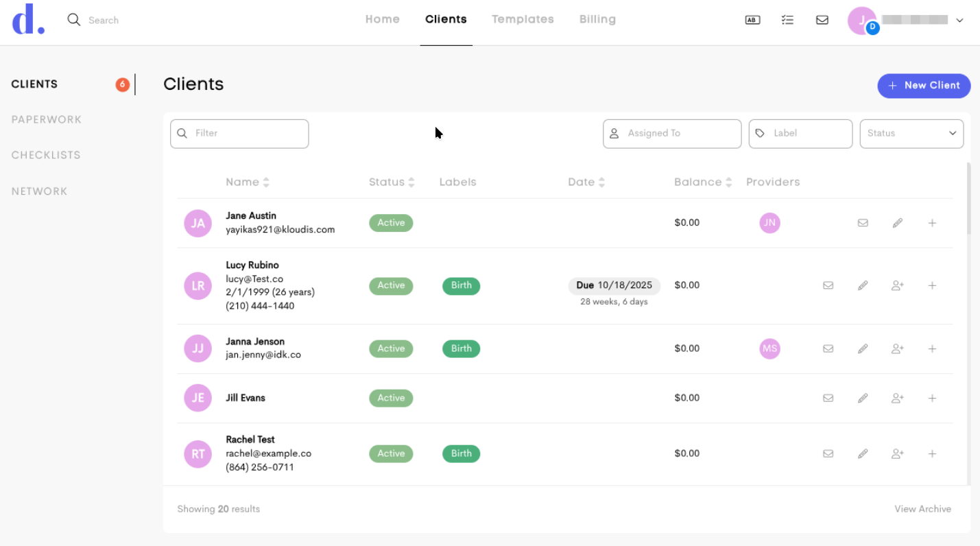Open Lucy Rubino's client record
The image size is (980, 546).
pos(252,265)
